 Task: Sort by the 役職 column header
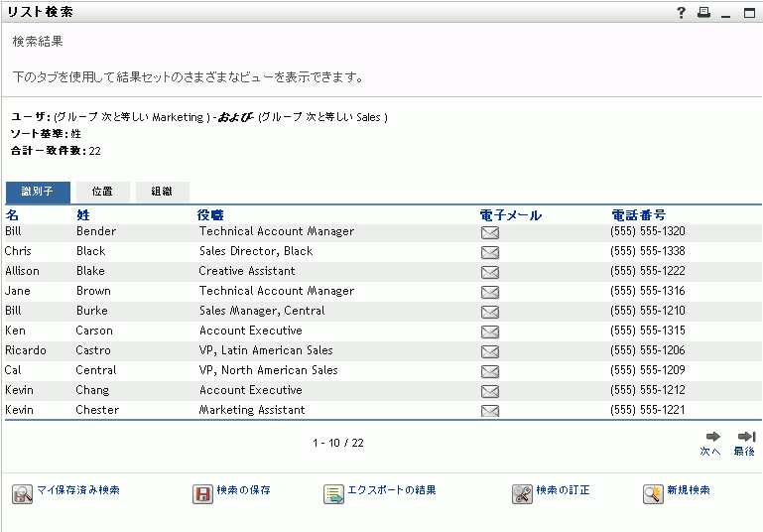(x=210, y=215)
